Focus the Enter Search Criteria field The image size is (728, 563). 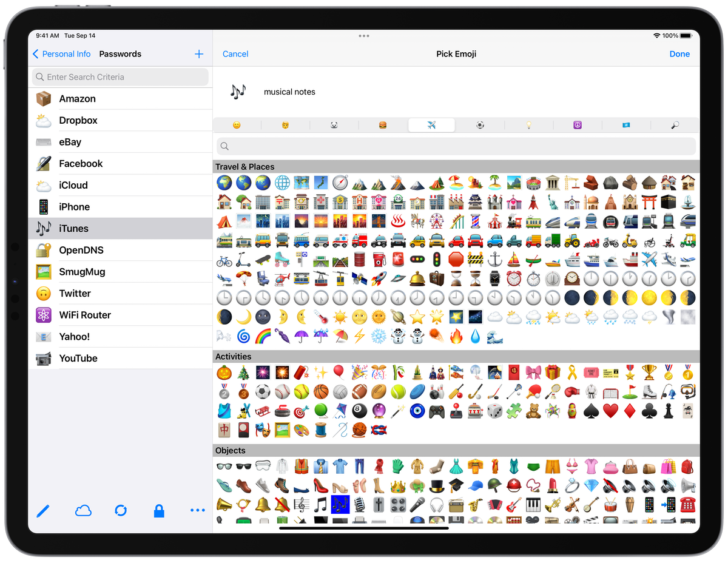tap(120, 77)
